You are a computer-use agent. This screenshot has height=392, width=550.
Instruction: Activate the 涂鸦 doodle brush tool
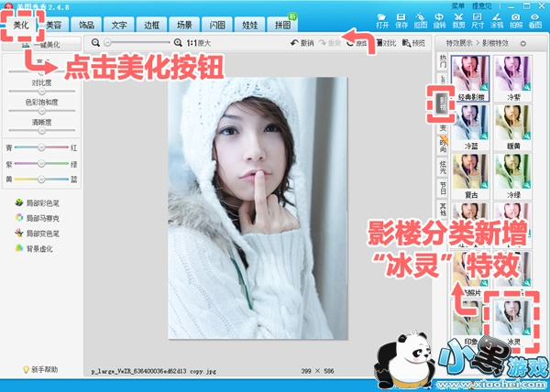[x=496, y=21]
